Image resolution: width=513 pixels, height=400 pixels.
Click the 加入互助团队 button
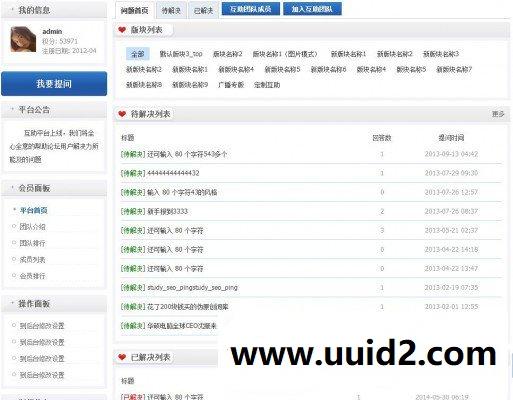coord(312,9)
